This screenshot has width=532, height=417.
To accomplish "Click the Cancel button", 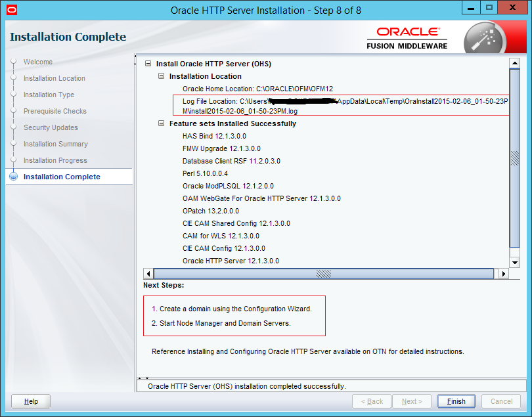I will tap(501, 401).
